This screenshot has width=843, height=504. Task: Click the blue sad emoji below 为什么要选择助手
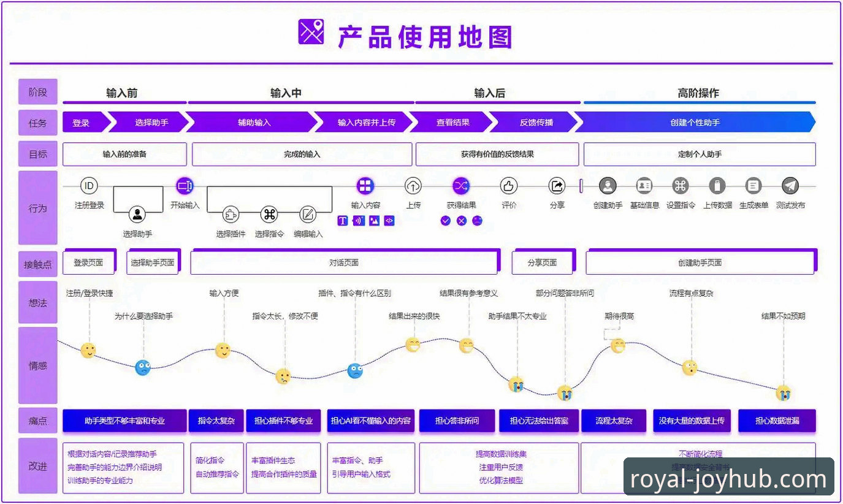click(143, 367)
